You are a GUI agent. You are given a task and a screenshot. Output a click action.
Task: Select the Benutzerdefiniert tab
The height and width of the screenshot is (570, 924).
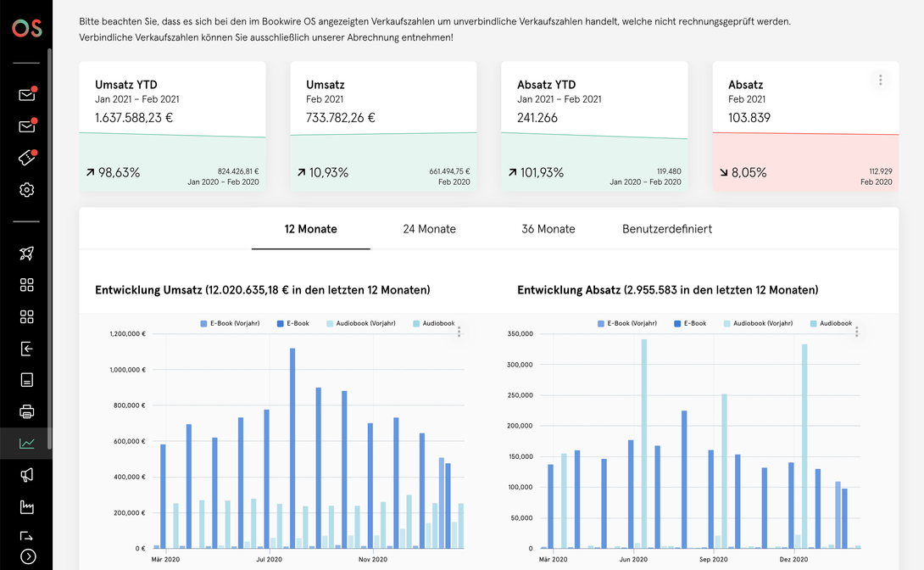point(667,229)
